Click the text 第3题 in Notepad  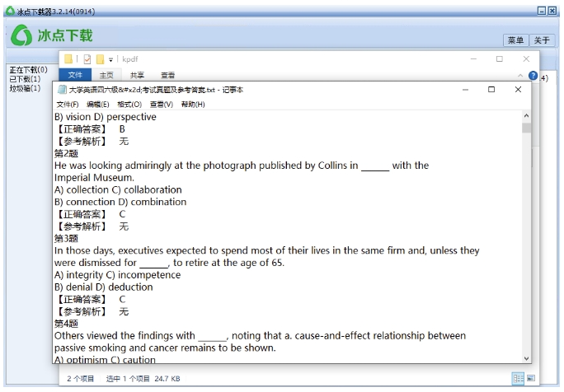pos(66,238)
